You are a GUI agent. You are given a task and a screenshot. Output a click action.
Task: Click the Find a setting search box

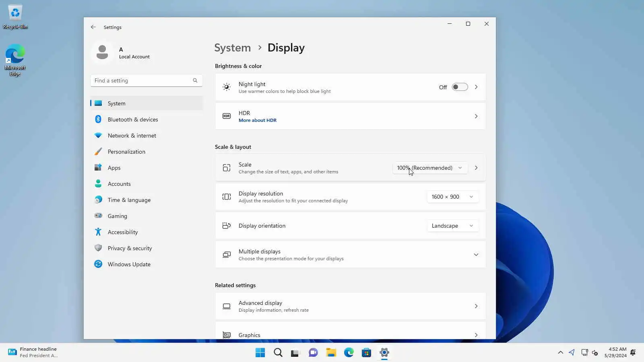(147, 80)
